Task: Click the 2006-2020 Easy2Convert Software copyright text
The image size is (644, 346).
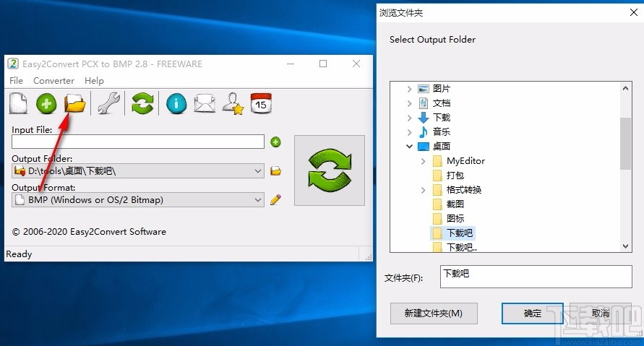Action: 89,231
